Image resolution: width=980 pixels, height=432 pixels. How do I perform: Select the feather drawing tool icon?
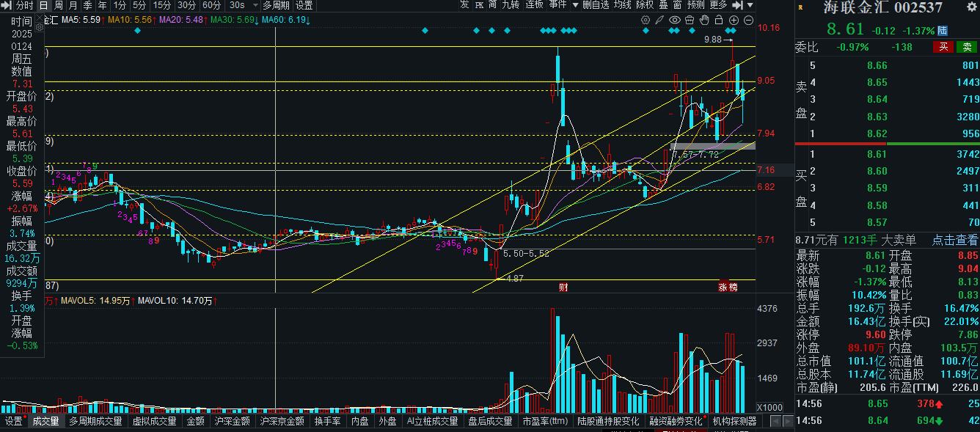pos(659,20)
